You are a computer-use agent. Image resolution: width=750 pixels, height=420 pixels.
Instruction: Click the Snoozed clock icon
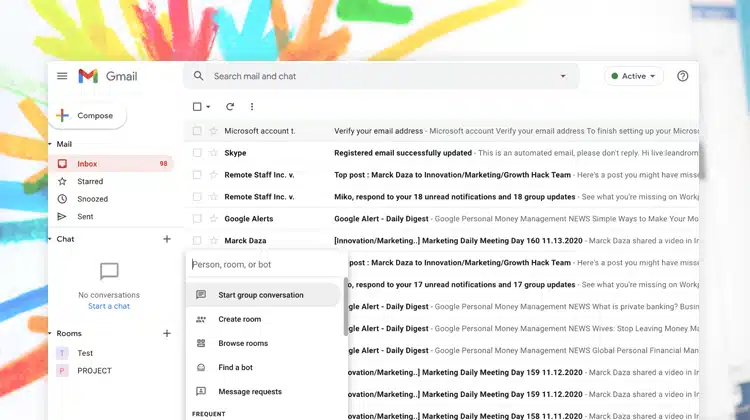pyautogui.click(x=62, y=199)
